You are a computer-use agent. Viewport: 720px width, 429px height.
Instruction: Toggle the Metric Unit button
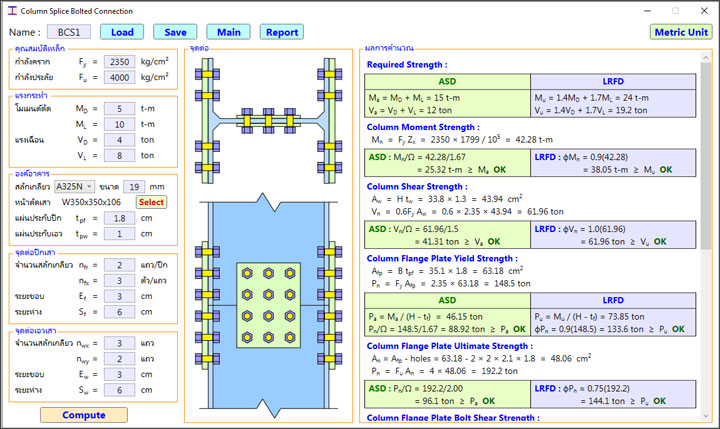point(681,32)
